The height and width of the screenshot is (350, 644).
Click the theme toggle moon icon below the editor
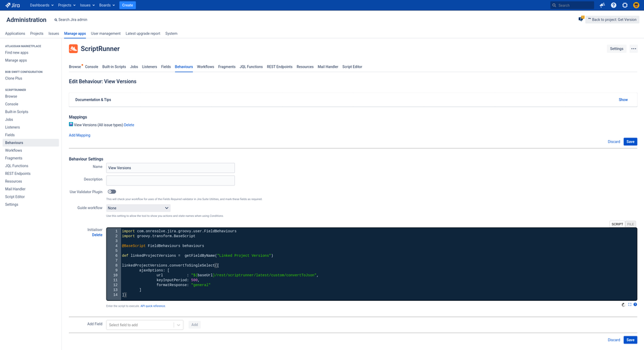(623, 305)
